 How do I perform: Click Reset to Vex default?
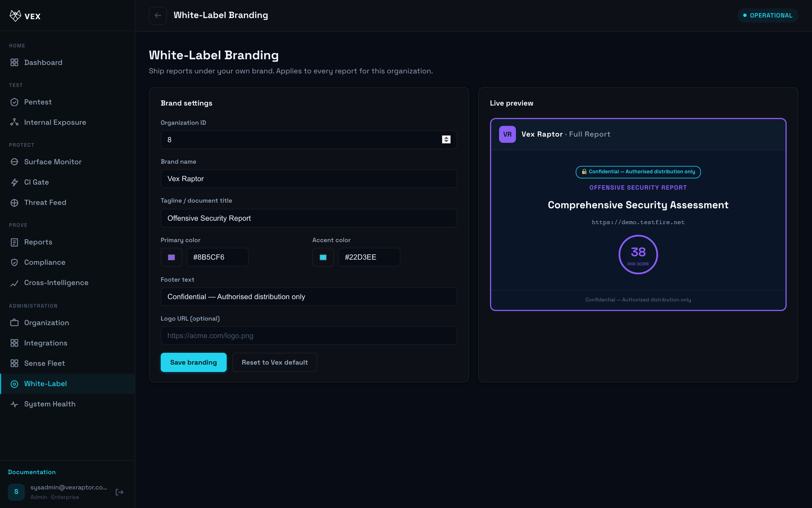coord(274,362)
